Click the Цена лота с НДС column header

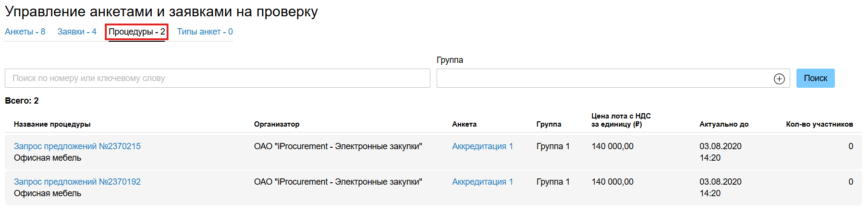point(621,120)
